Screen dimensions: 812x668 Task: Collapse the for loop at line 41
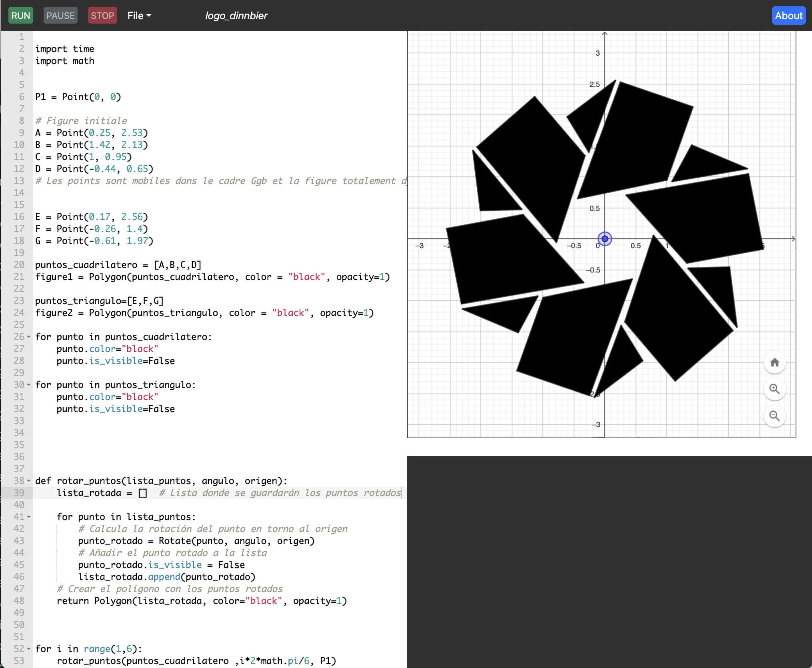(29, 517)
